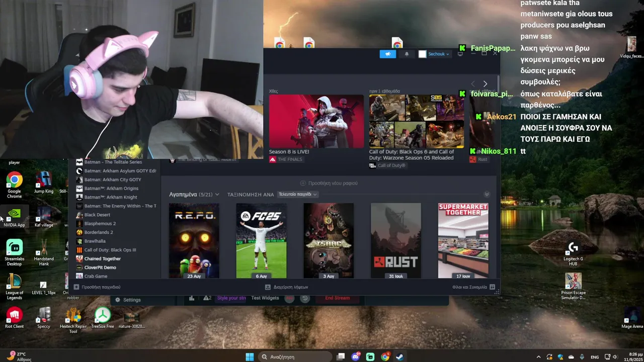Open Rust game cover
Image resolution: width=644 pixels, height=362 pixels.
396,240
